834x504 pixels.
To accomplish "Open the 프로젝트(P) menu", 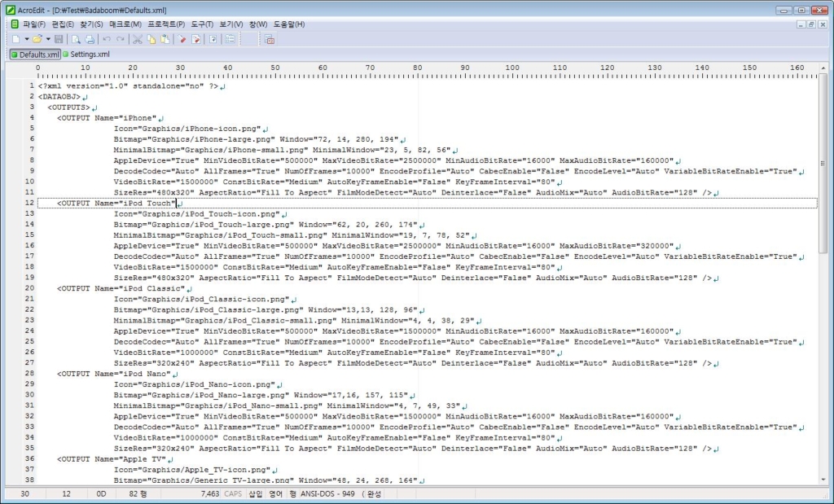I will tap(166, 24).
